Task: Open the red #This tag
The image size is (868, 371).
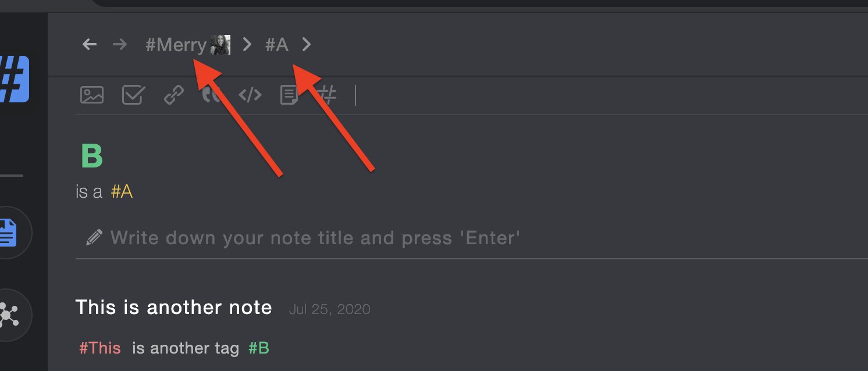Action: click(100, 348)
